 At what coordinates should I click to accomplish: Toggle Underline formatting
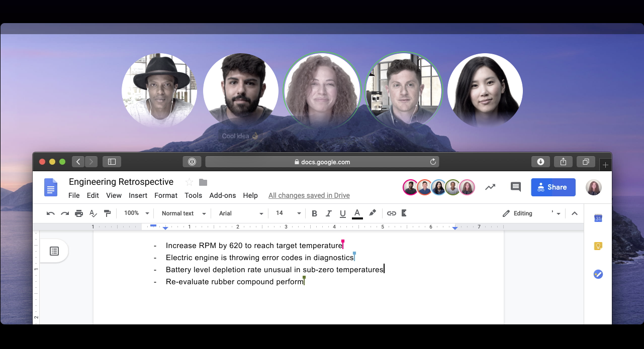point(343,213)
